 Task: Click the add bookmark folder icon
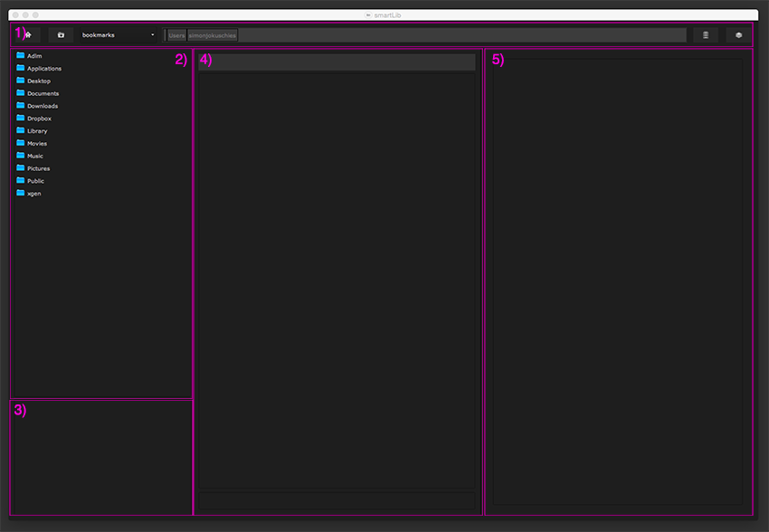point(61,35)
